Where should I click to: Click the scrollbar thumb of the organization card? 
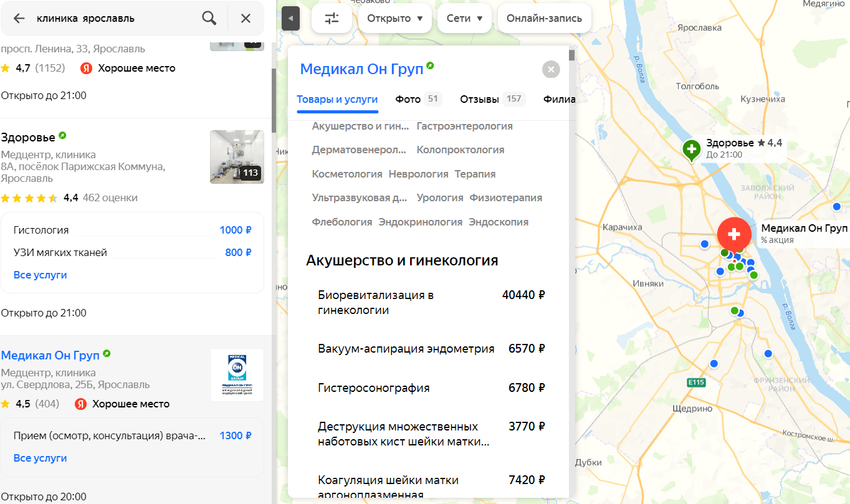[x=571, y=55]
